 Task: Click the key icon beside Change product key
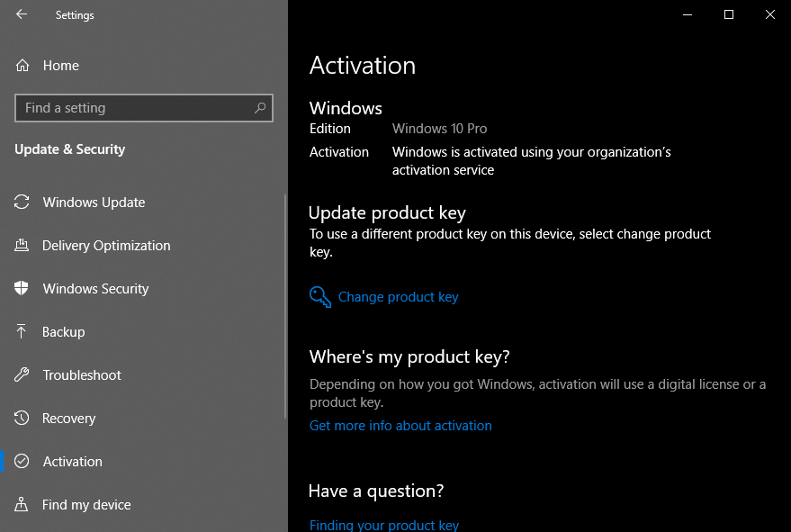coord(319,297)
